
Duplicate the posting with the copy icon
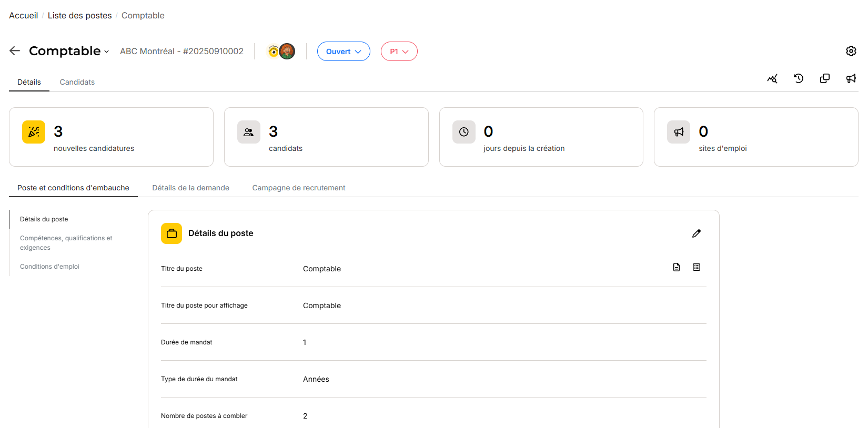click(x=825, y=78)
